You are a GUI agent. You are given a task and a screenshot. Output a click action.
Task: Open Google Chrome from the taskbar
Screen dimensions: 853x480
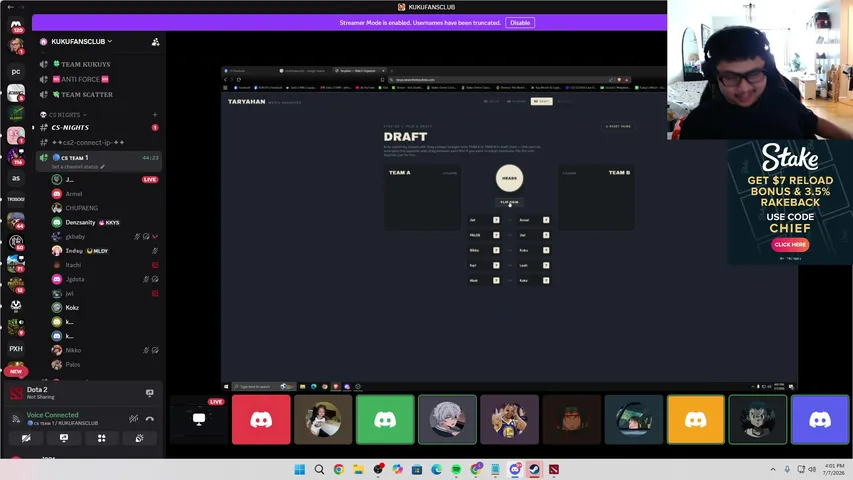pyautogui.click(x=339, y=469)
